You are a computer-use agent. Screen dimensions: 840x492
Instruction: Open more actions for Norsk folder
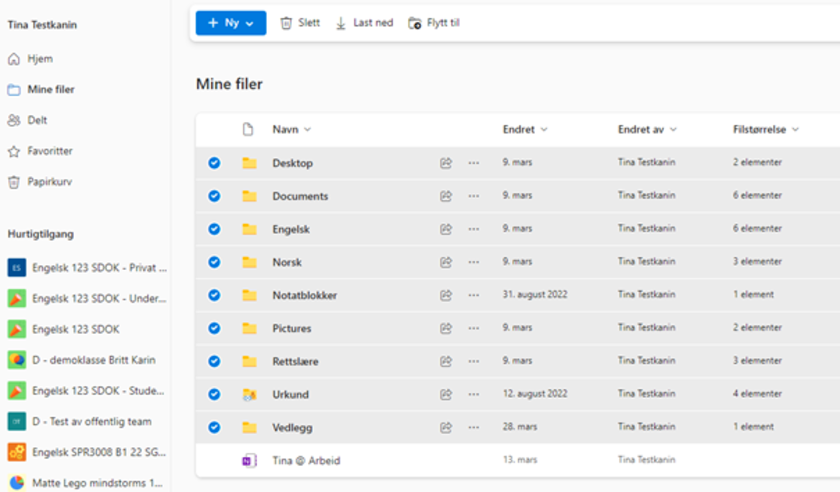tap(474, 263)
